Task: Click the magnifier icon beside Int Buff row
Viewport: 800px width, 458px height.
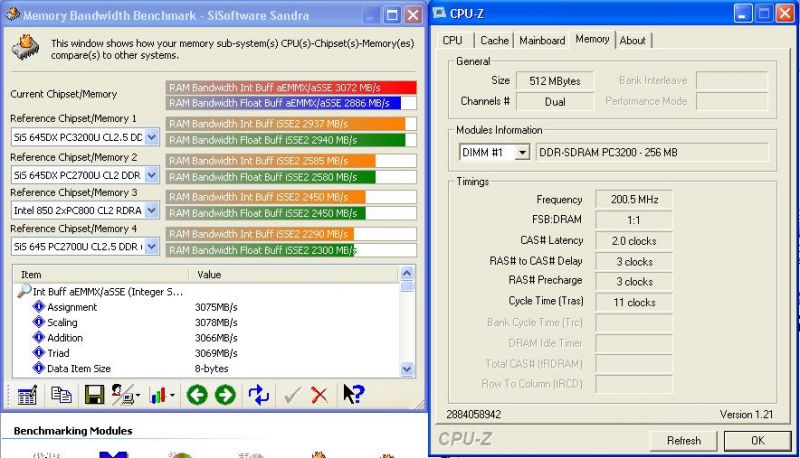Action: coord(23,291)
